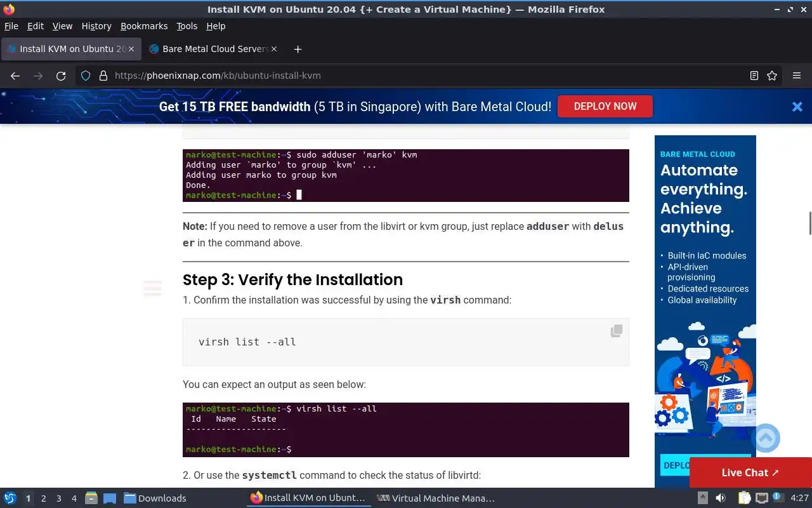Click the 4:27 clock in the tray
This screenshot has width=812, height=508.
[x=799, y=498]
